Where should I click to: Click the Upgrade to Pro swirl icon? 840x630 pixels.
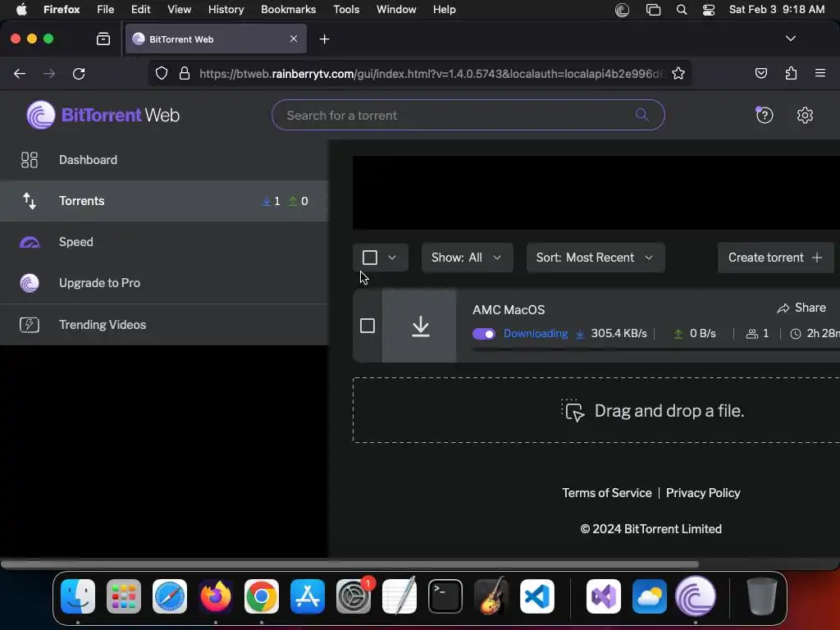click(30, 283)
